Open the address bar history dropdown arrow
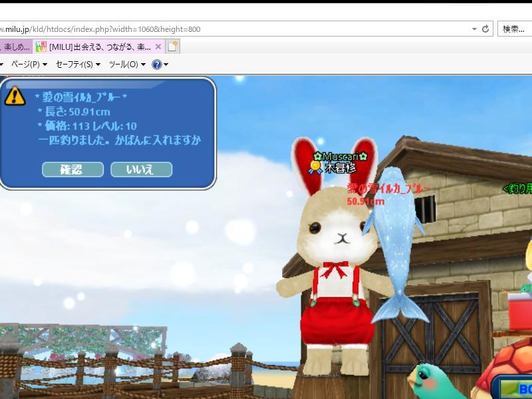The image size is (532, 399). tap(473, 29)
